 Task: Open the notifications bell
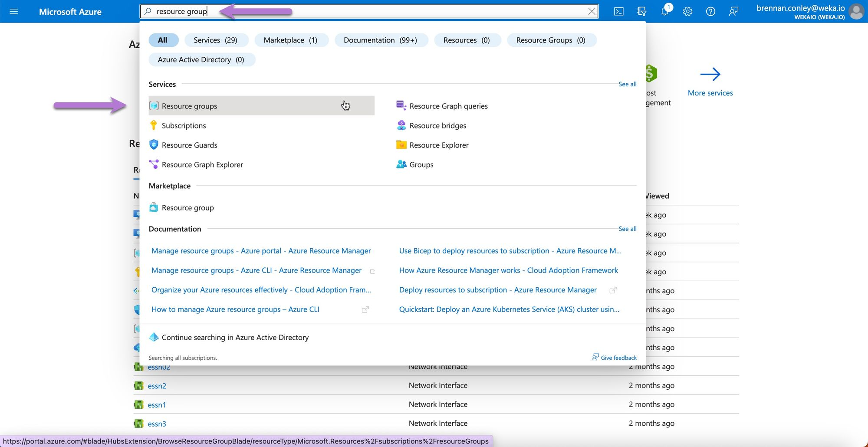click(664, 11)
